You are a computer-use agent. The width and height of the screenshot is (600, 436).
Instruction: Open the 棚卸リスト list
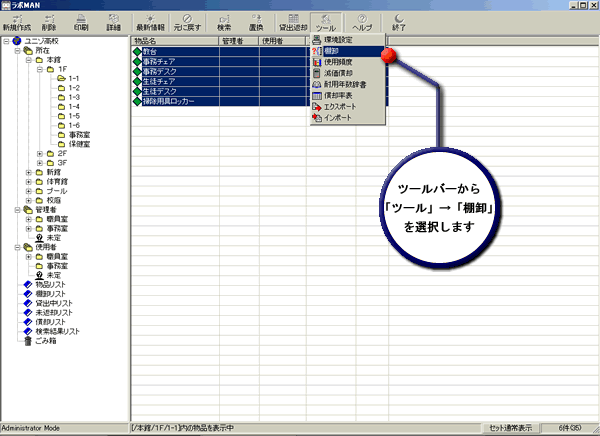point(45,294)
